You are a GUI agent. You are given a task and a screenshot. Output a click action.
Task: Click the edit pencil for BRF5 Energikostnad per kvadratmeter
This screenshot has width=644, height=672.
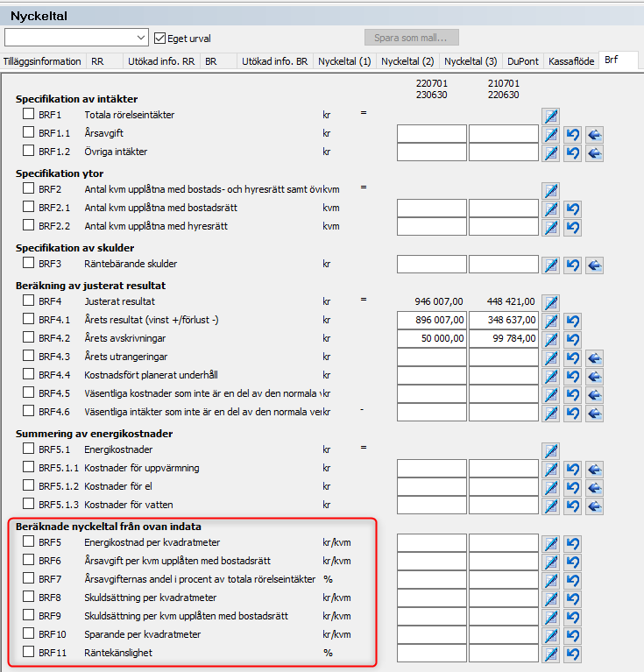550,544
